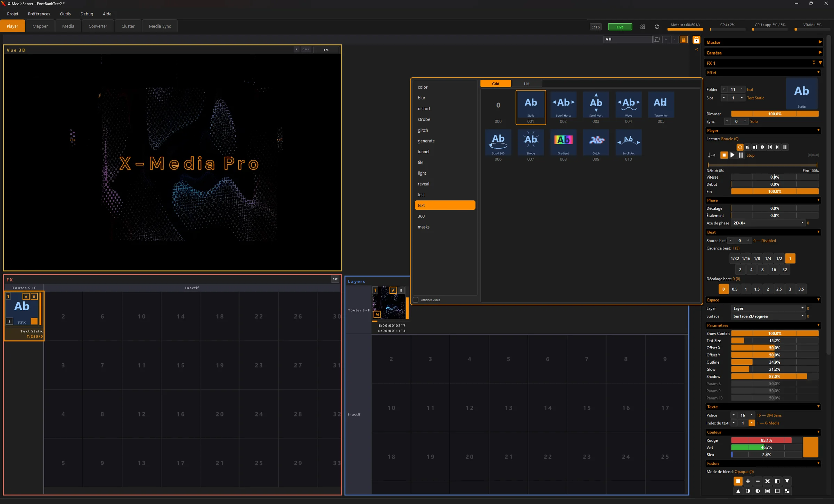The image size is (834, 504).
Task: Click the orange color preview swatch
Action: click(810, 447)
